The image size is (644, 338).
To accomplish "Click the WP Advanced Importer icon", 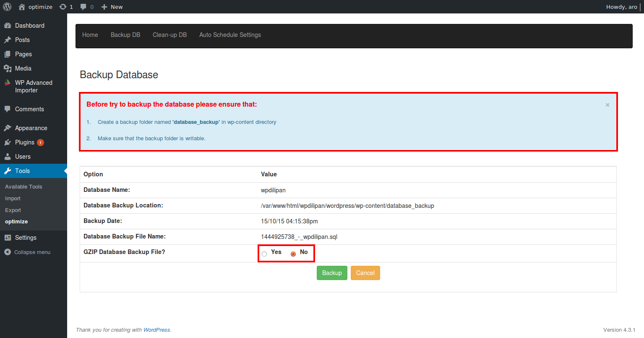I will pyautogui.click(x=8, y=83).
